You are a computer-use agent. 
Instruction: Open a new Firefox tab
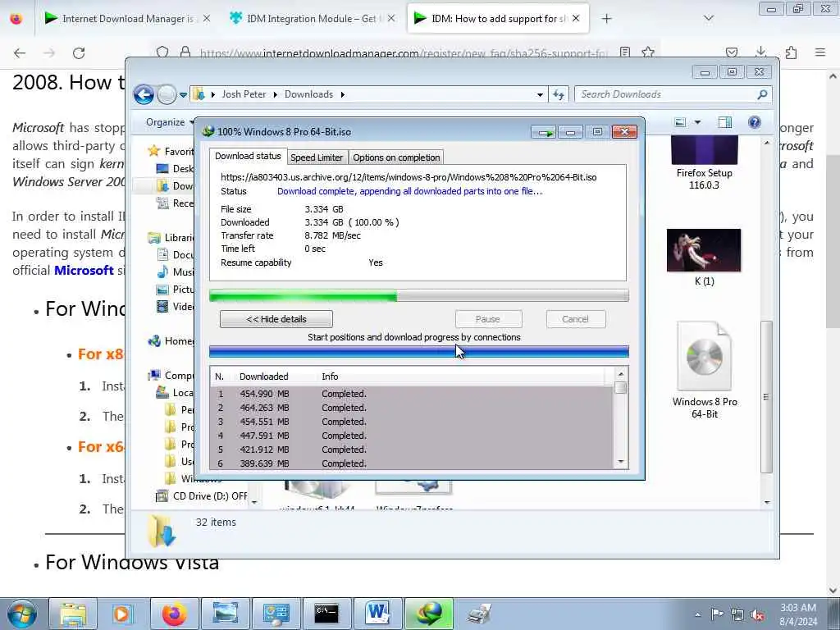606,19
